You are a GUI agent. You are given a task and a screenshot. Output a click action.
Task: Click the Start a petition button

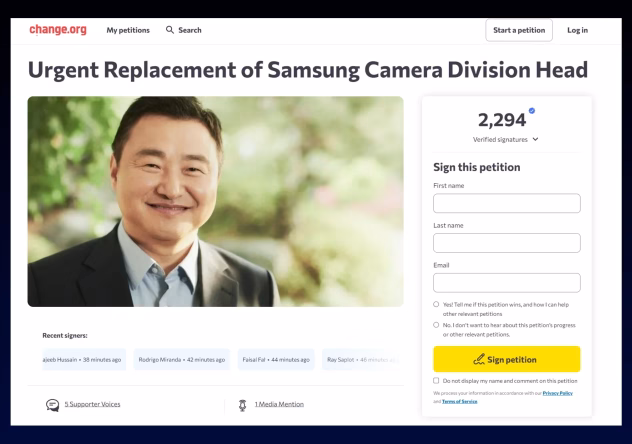pos(519,30)
